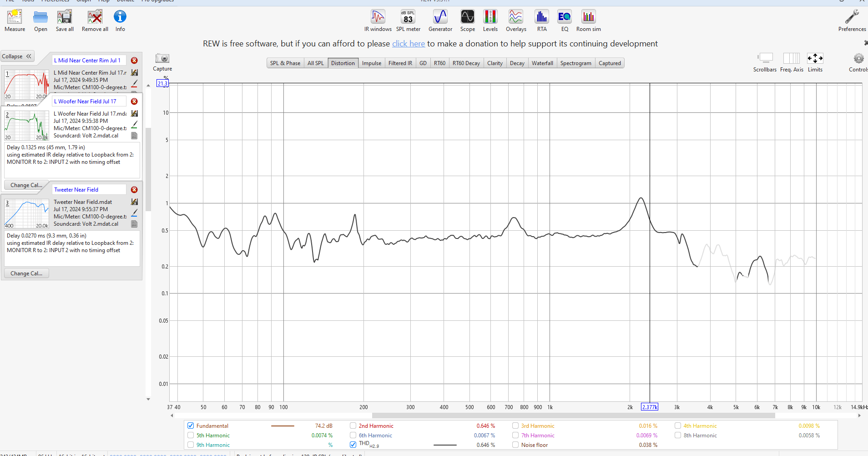Click the measurement list scroll down arrow

coord(148,399)
